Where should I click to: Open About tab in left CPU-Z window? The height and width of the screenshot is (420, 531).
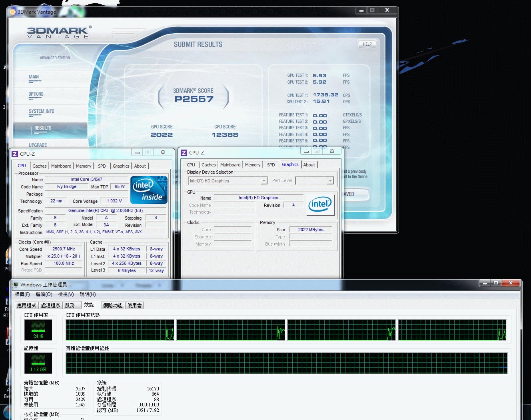click(140, 166)
